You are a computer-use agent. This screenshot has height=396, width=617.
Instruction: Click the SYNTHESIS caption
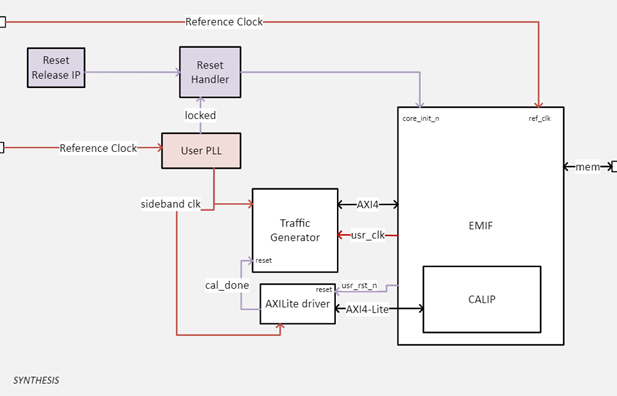(36, 380)
